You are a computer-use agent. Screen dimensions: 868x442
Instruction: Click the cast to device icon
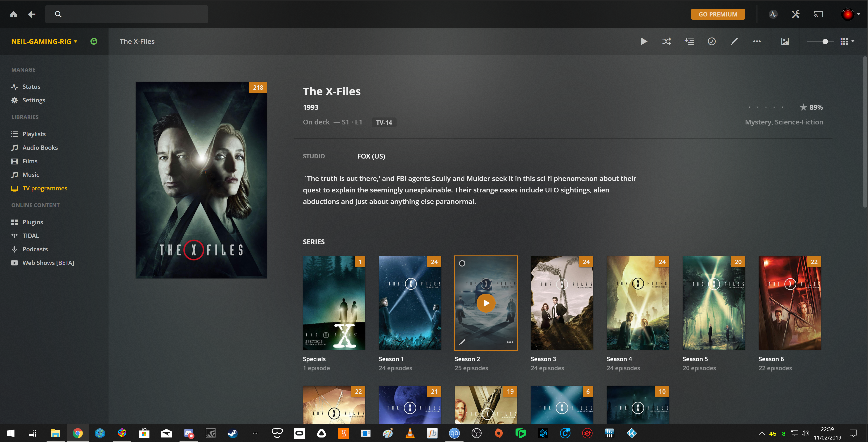tap(818, 14)
